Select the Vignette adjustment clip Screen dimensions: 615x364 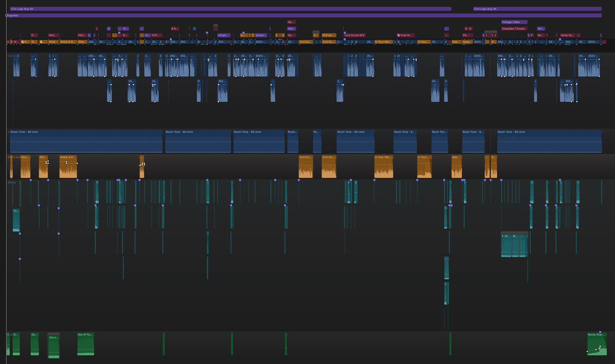pos(304,15)
